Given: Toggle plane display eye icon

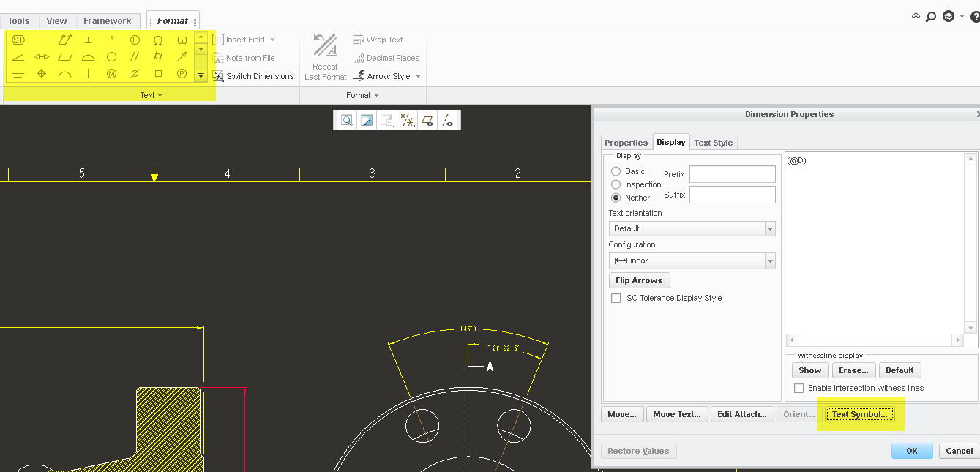Looking at the screenshot, I should pyautogui.click(x=428, y=121).
